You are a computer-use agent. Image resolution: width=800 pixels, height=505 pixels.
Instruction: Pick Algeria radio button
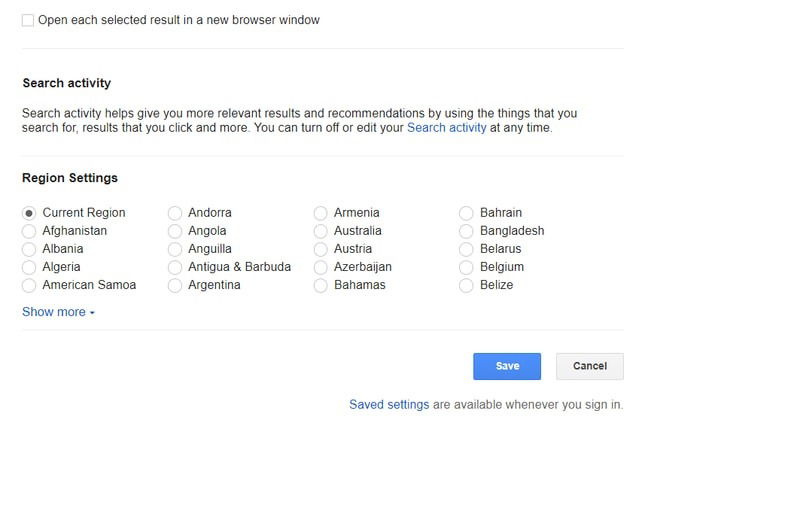29,267
